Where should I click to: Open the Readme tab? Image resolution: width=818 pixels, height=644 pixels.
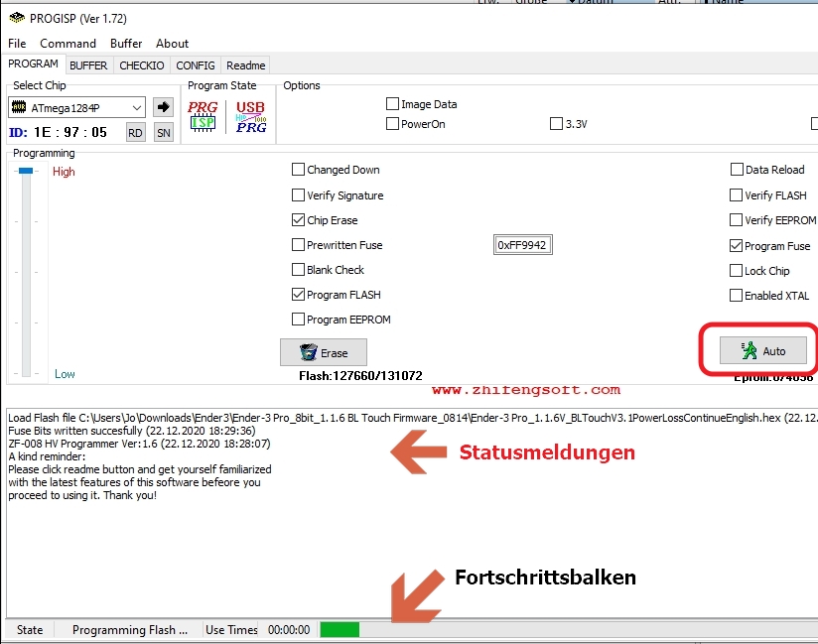pos(246,65)
